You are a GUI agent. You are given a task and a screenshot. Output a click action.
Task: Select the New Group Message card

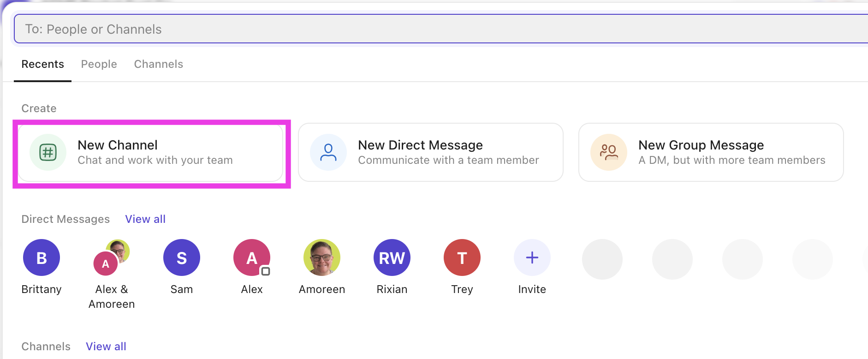(x=710, y=152)
